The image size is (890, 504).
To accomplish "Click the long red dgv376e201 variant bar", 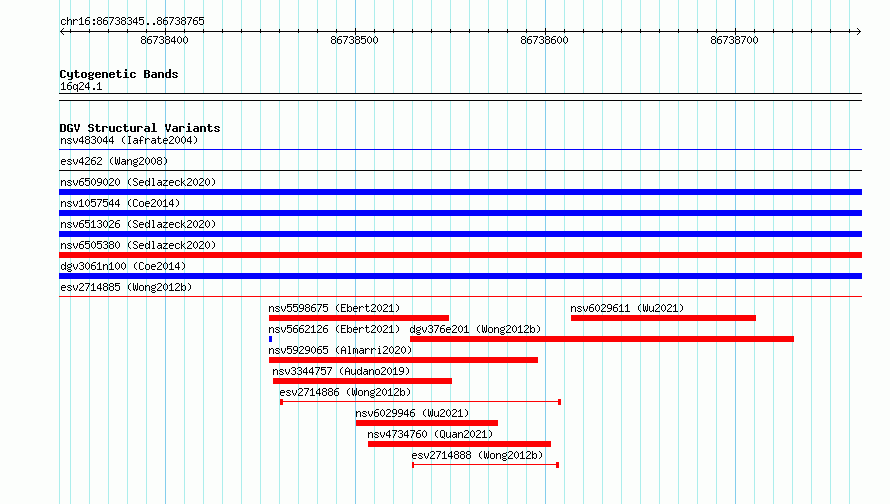I will coord(602,339).
